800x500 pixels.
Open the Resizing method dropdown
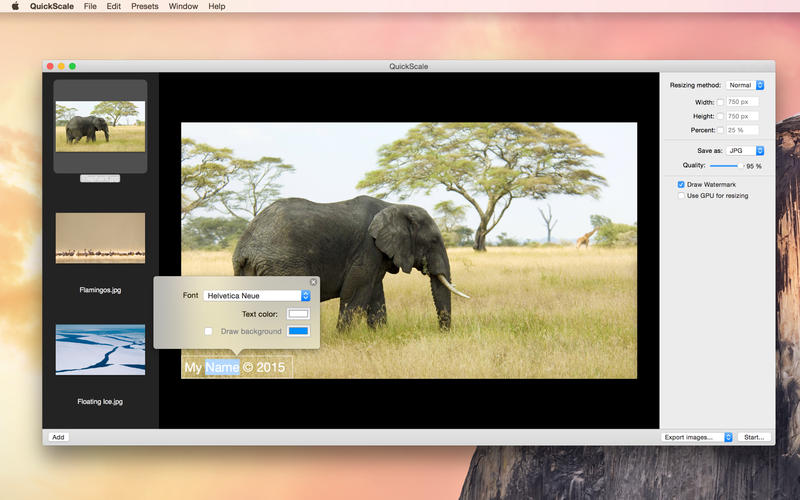[745, 85]
